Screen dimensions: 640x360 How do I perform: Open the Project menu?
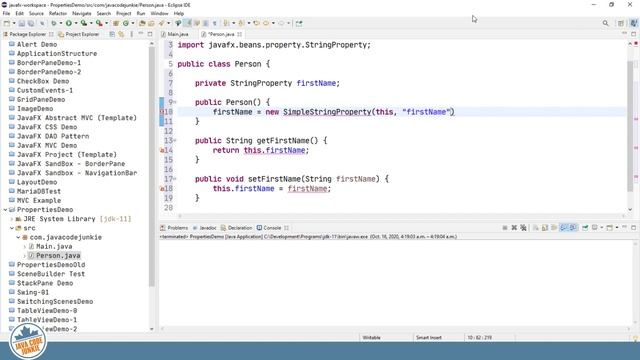[123, 13]
